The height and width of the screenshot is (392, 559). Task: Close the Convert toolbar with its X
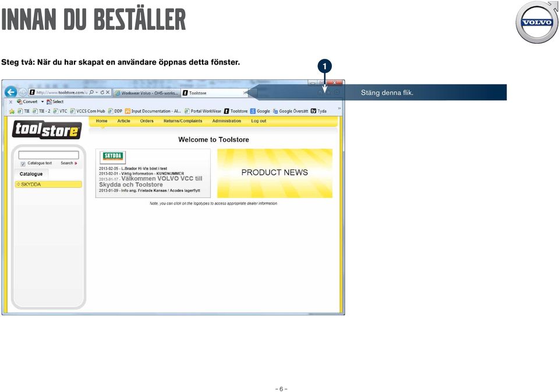10,102
